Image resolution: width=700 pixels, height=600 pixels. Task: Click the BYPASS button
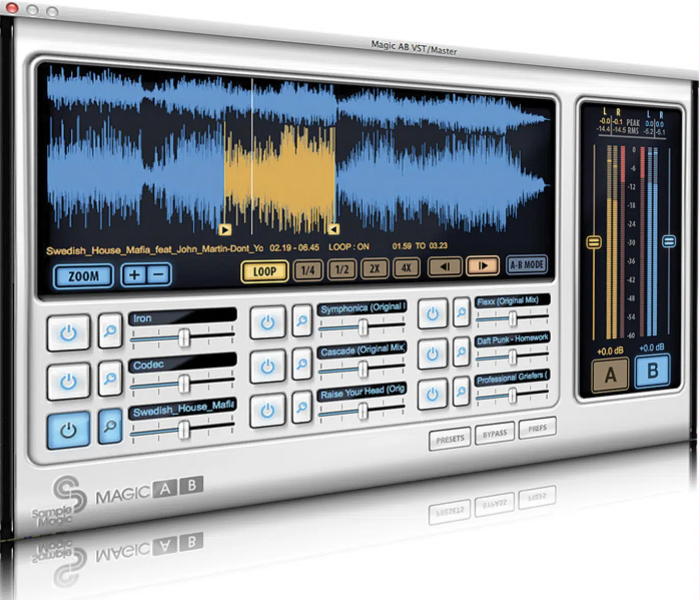(495, 433)
